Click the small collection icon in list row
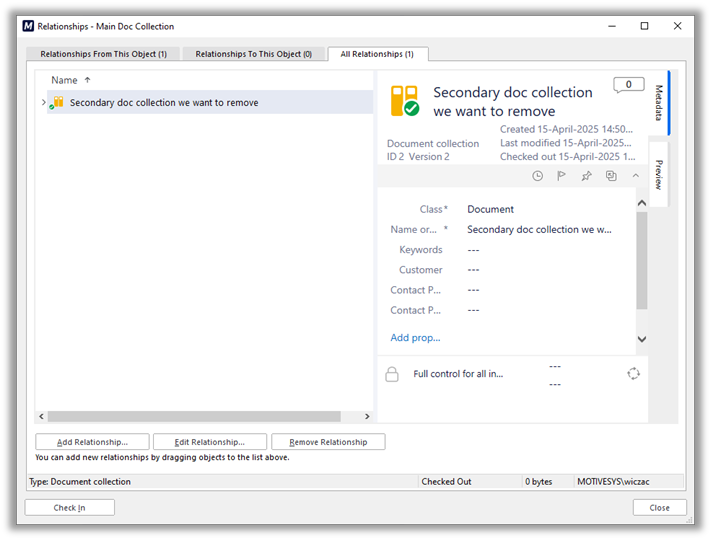Image resolution: width=712 pixels, height=540 pixels. pyautogui.click(x=57, y=102)
